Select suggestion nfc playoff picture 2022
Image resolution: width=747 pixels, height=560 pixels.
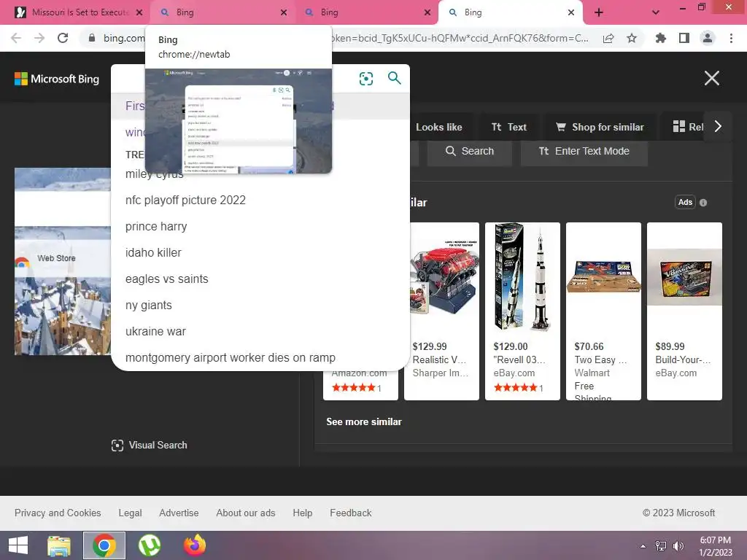tap(260, 200)
